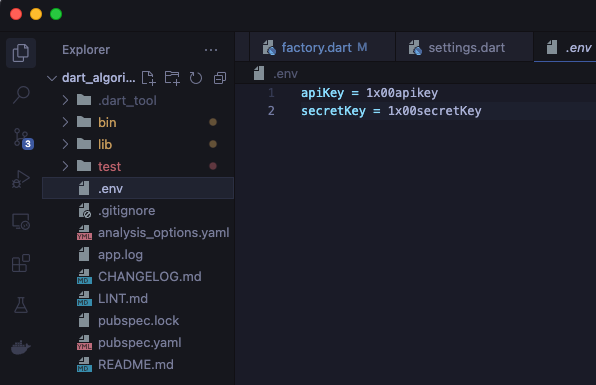The height and width of the screenshot is (385, 596).
Task: Expand the .dart_tool folder
Action: pyautogui.click(x=138, y=100)
